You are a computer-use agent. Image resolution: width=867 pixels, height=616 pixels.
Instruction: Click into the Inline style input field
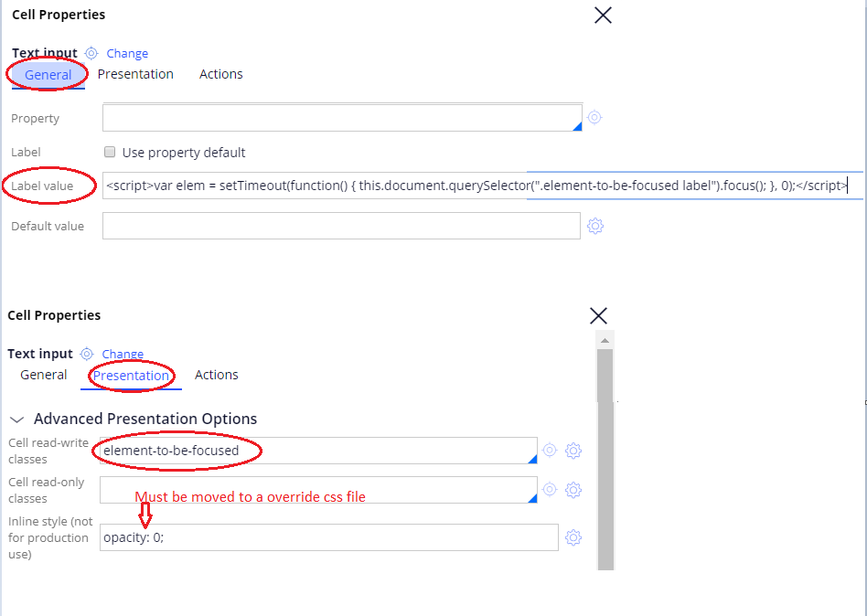329,537
